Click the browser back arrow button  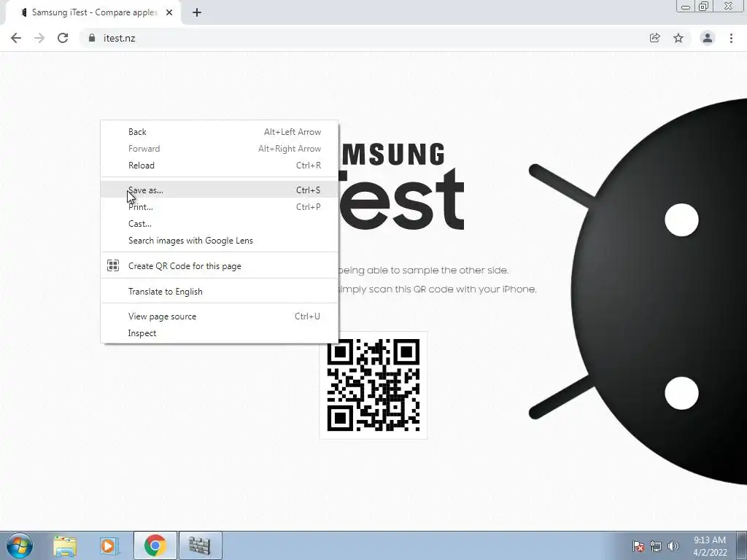[x=16, y=38]
